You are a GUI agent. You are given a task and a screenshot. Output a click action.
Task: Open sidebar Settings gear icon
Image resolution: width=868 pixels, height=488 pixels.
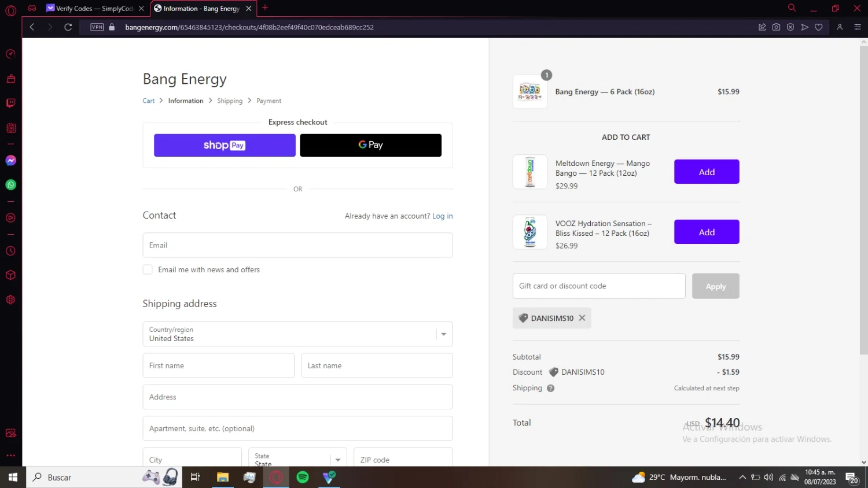[x=10, y=300]
